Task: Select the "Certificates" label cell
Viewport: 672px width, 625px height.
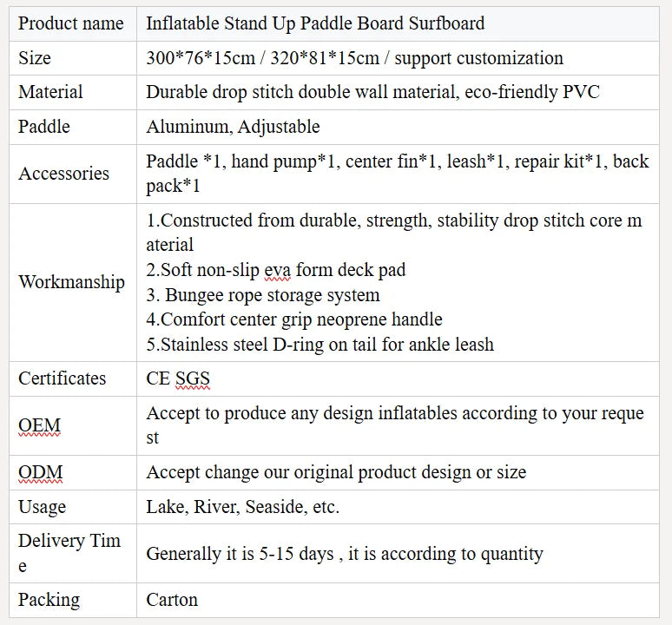Action: (x=62, y=378)
